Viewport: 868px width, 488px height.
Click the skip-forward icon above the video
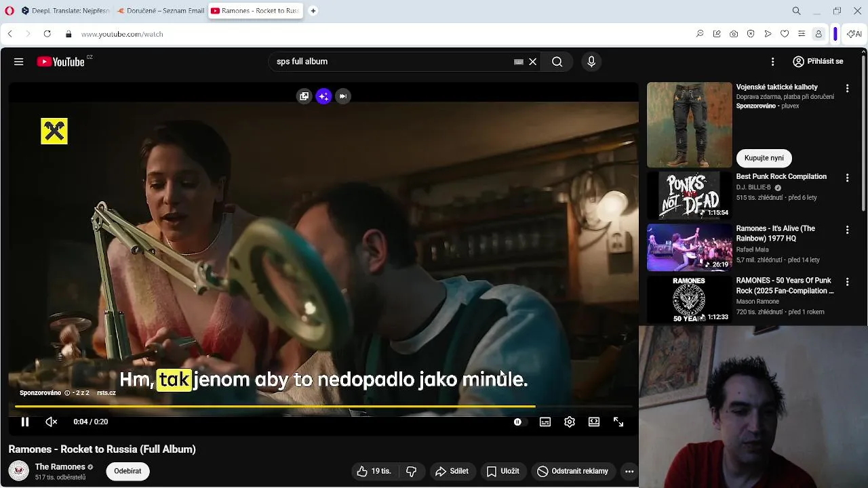click(x=343, y=96)
